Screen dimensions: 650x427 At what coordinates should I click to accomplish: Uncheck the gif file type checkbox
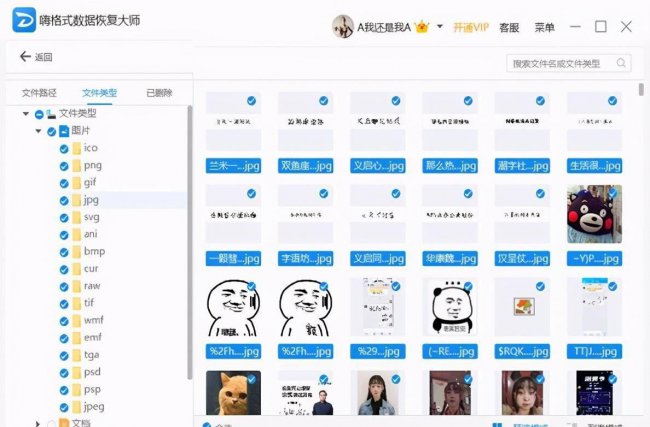(64, 183)
